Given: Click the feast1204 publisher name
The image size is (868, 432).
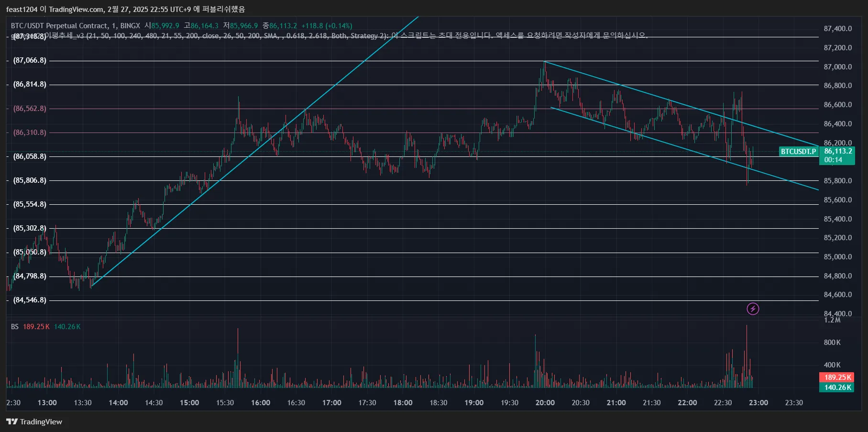Looking at the screenshot, I should coord(22,10).
